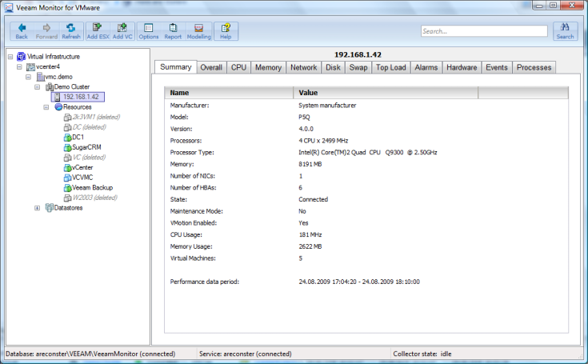The height and width of the screenshot is (364, 588).
Task: Open the Options toolbar icon
Action: 149,30
